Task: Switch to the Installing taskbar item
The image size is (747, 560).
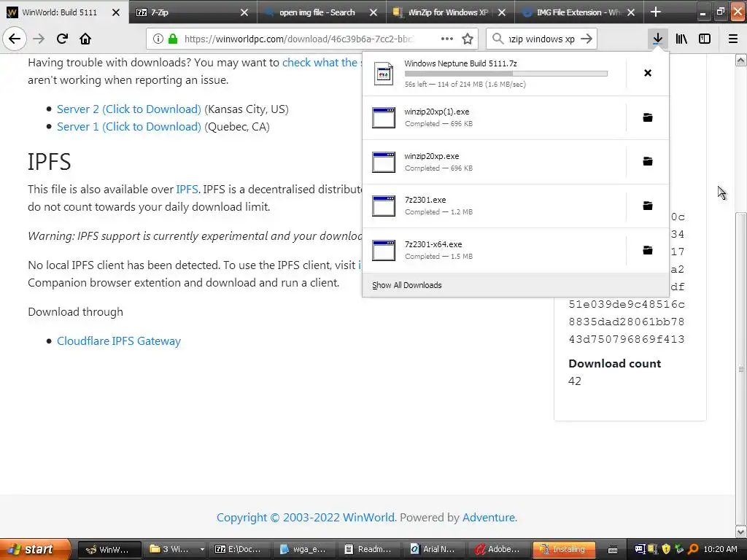Action: (x=565, y=549)
